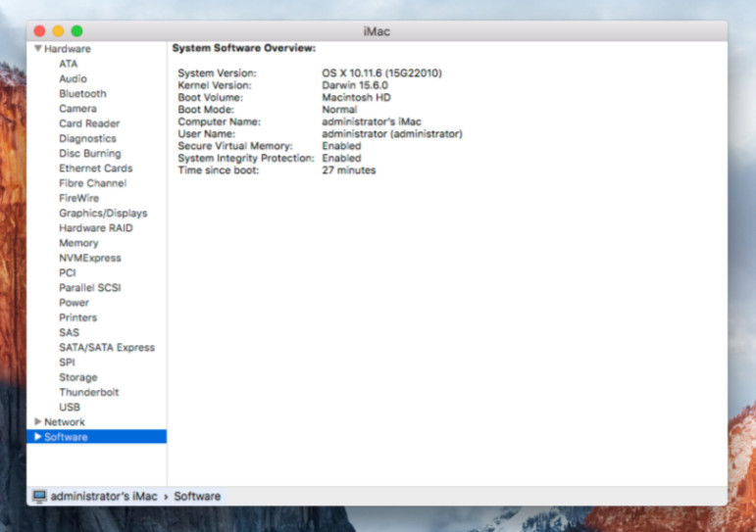Open the Bluetooth hardware section
This screenshot has height=532, width=756.
click(82, 93)
